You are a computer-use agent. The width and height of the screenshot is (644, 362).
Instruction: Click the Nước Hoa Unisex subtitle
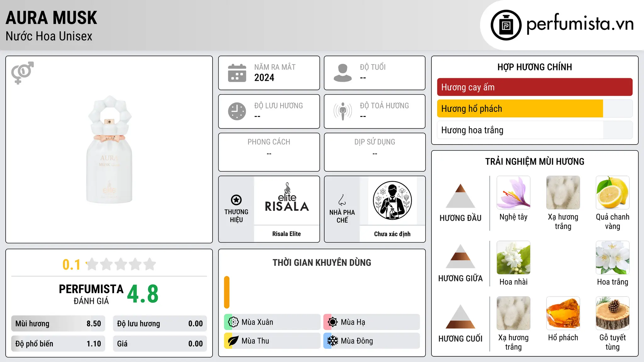[49, 36]
